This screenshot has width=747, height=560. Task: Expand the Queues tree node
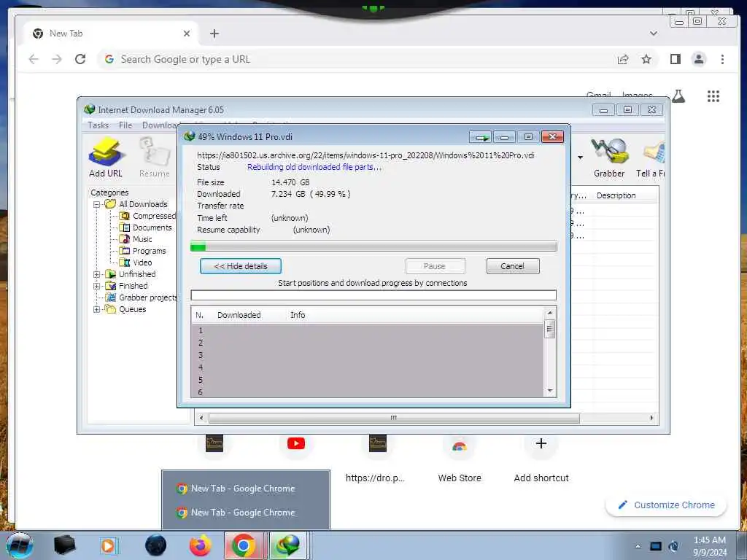click(97, 309)
